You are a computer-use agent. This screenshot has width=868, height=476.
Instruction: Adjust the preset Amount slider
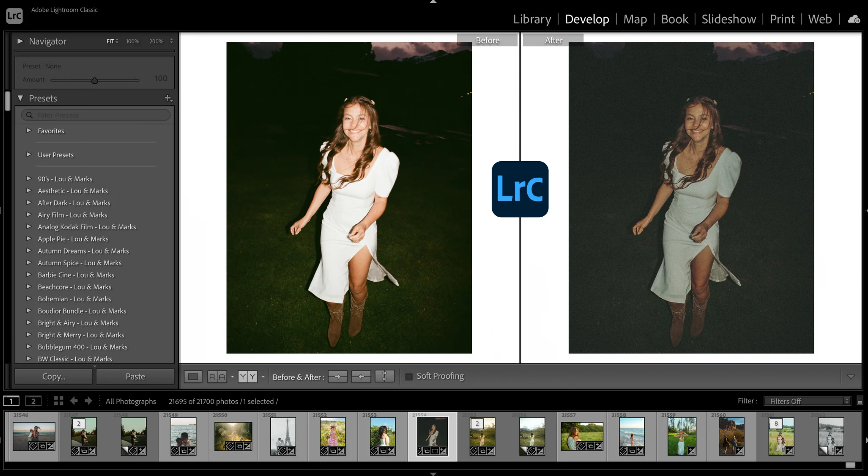[x=95, y=80]
